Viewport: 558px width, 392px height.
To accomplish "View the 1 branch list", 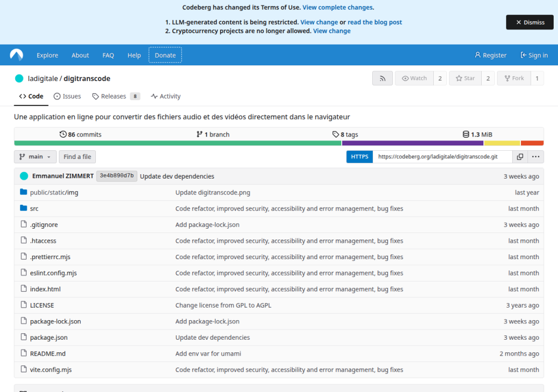I will point(213,134).
